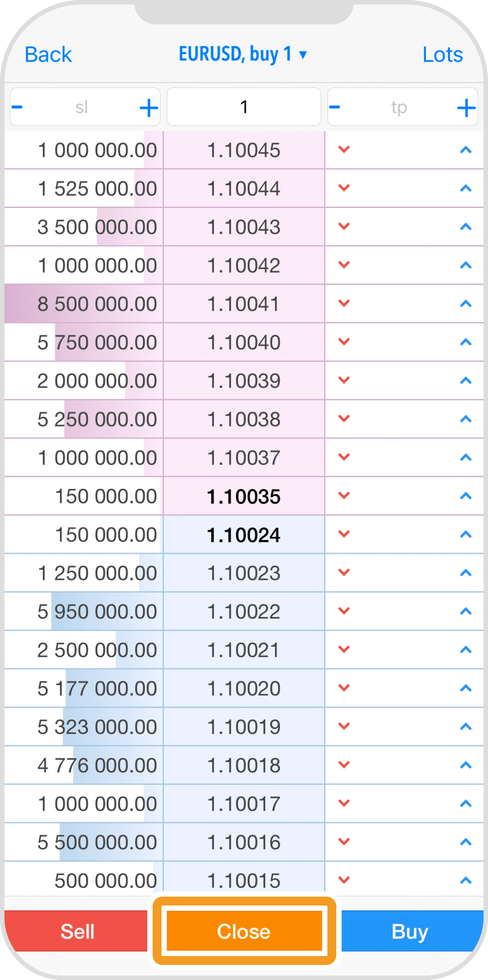488x980 pixels.
Task: Tap blue up arrow beside price 1.10041
Action: 465,304
